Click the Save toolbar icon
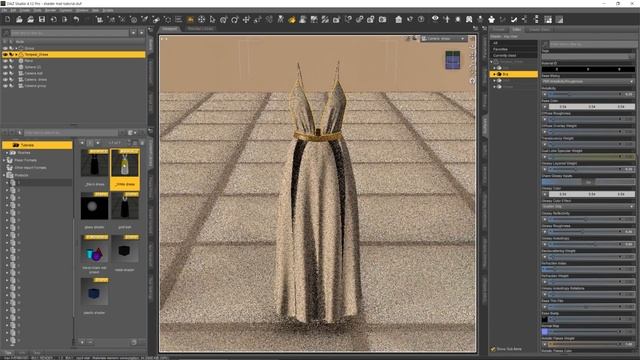This screenshot has height=360, width=640. (42, 19)
